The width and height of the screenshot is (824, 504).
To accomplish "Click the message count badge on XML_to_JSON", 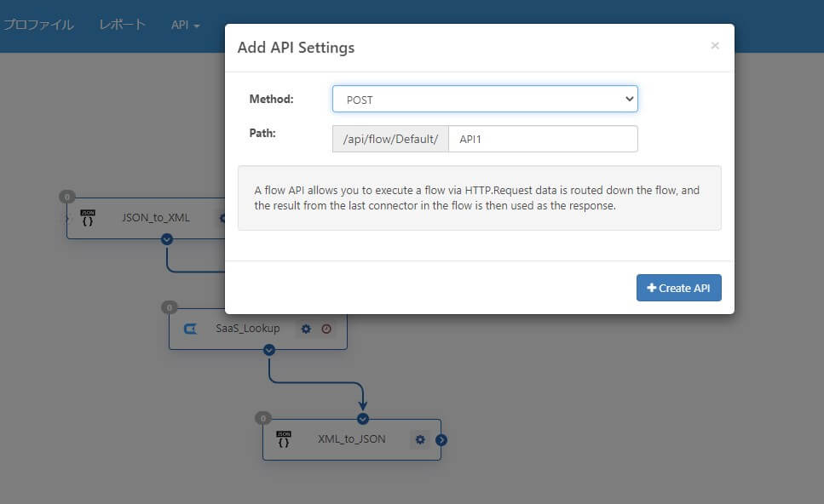I will 263,418.
